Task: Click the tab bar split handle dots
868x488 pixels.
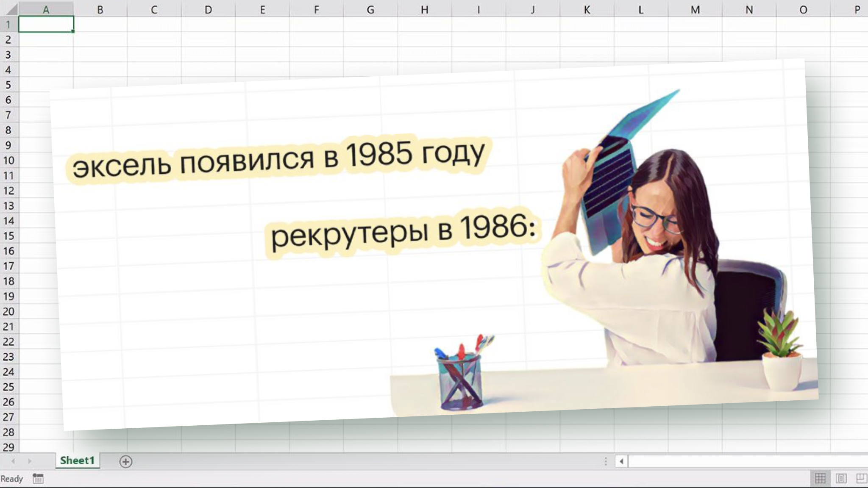Action: (606, 461)
